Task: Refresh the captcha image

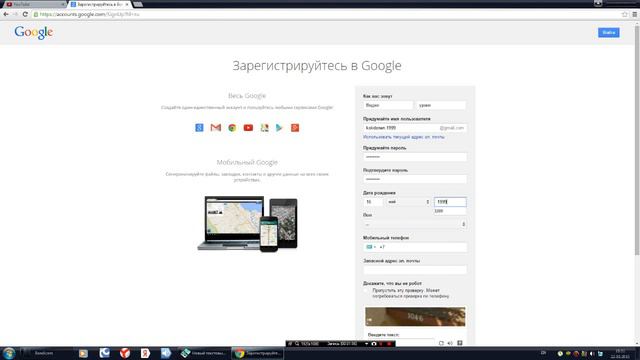Action: [441, 343]
